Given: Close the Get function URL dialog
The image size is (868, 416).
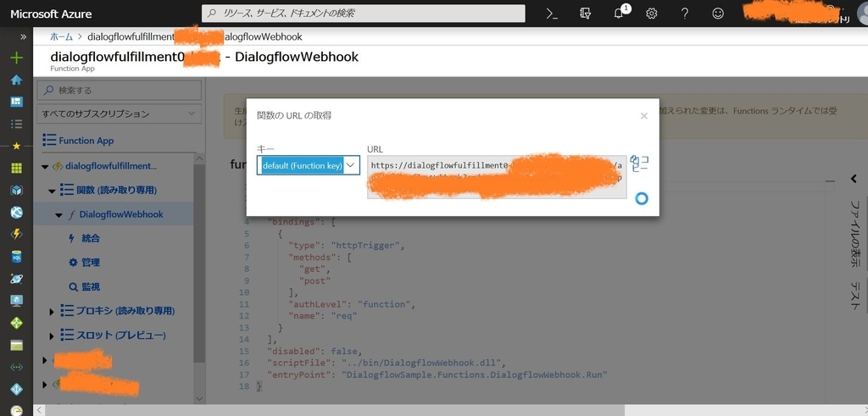Looking at the screenshot, I should pyautogui.click(x=644, y=115).
